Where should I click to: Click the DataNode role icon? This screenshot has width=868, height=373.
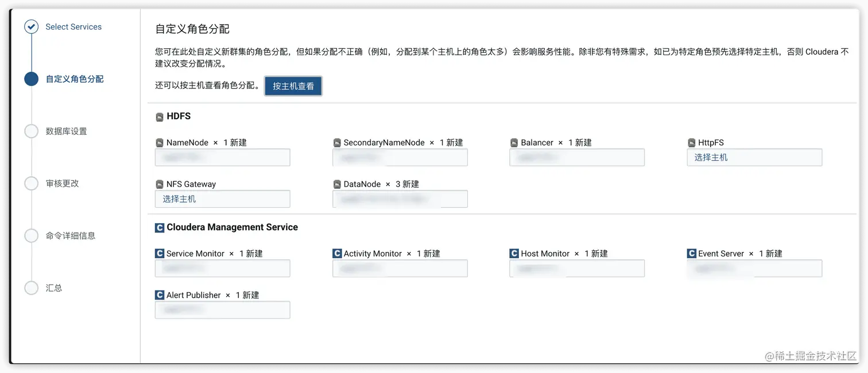(337, 185)
